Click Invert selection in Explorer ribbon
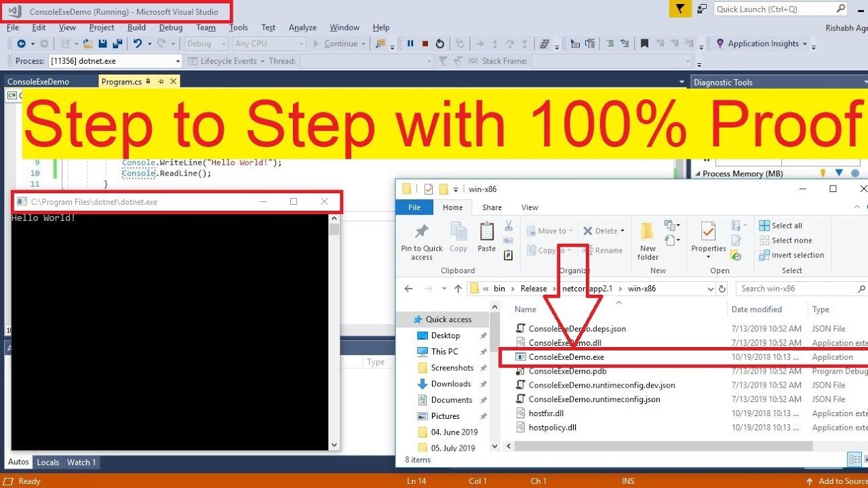868x488 pixels. pos(791,256)
